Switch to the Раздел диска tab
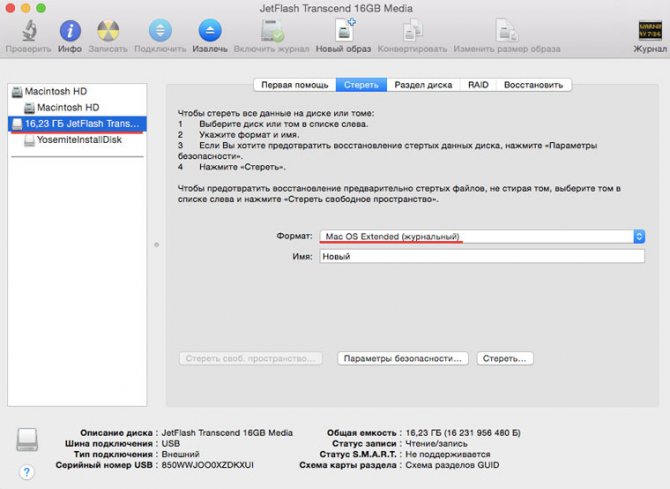670x489 pixels. [x=423, y=85]
